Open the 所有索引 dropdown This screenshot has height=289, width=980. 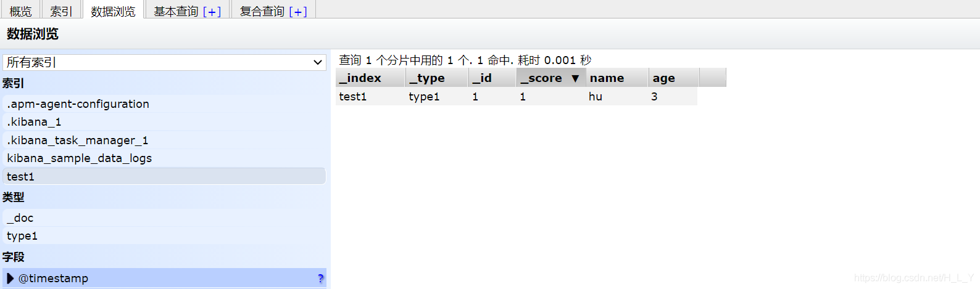[x=164, y=62]
